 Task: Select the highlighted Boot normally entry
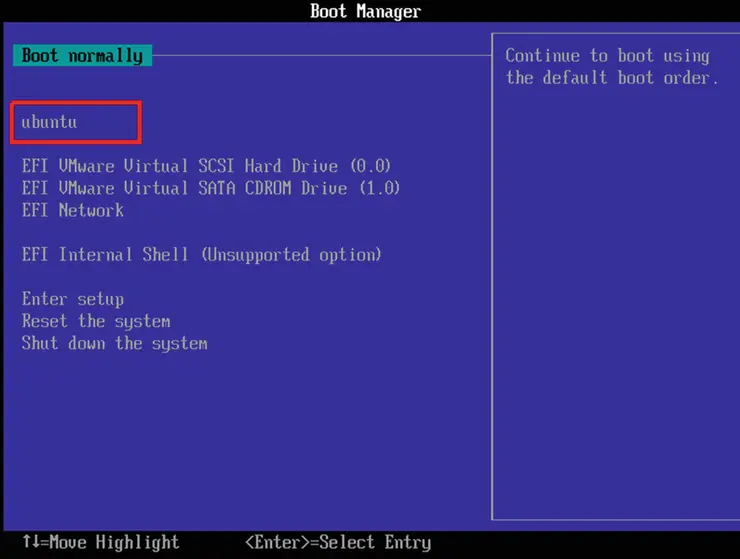82,56
